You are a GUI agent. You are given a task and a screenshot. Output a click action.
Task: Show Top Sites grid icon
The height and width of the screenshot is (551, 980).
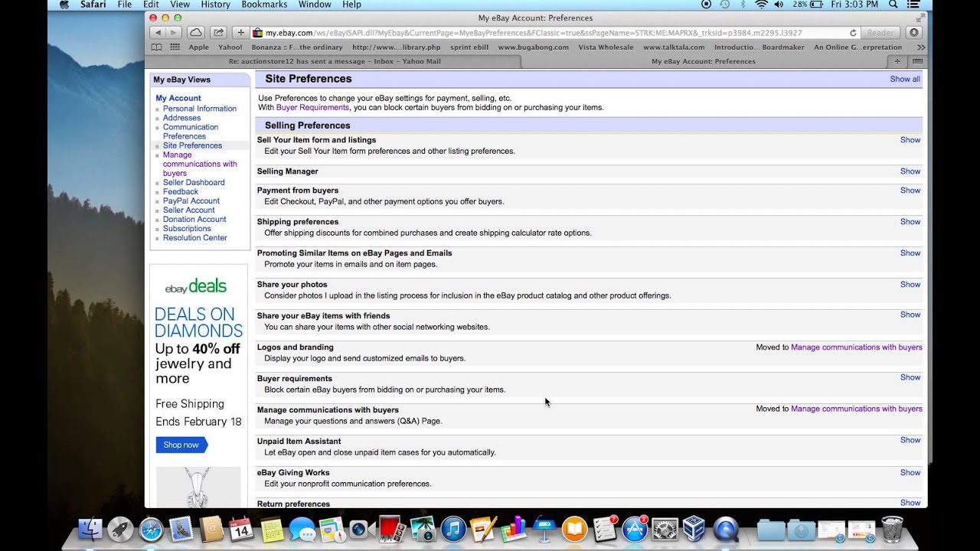coord(175,47)
